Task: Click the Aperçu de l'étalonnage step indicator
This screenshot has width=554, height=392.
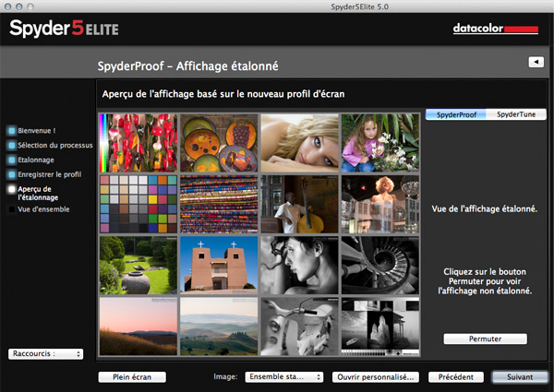Action: [12, 189]
